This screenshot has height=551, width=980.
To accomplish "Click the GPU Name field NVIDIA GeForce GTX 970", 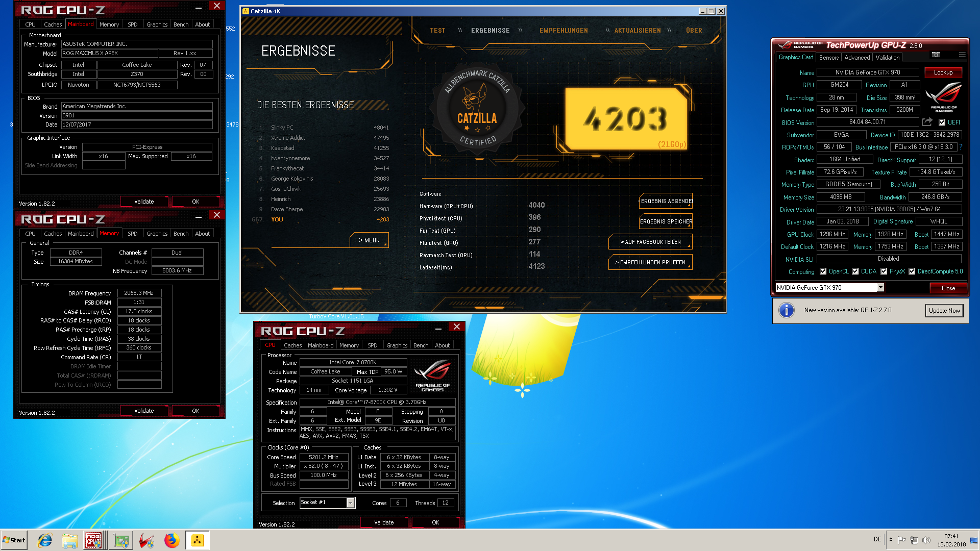I will click(x=868, y=72).
